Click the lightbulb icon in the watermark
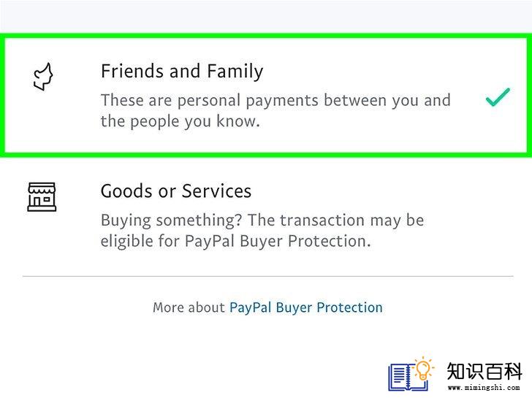 [423, 369]
